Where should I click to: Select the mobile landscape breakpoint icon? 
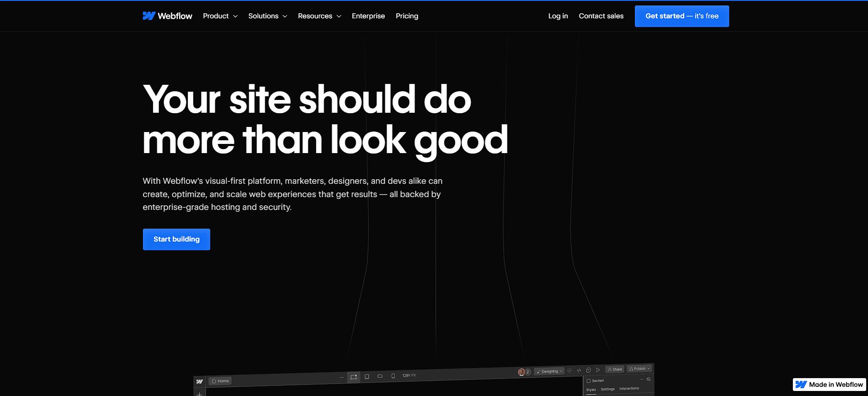pos(380,376)
